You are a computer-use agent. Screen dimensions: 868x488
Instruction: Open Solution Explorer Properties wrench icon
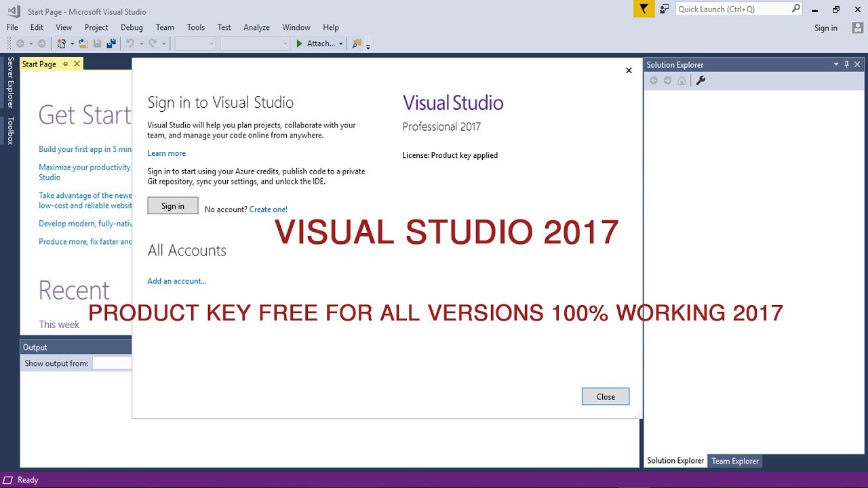[x=701, y=80]
